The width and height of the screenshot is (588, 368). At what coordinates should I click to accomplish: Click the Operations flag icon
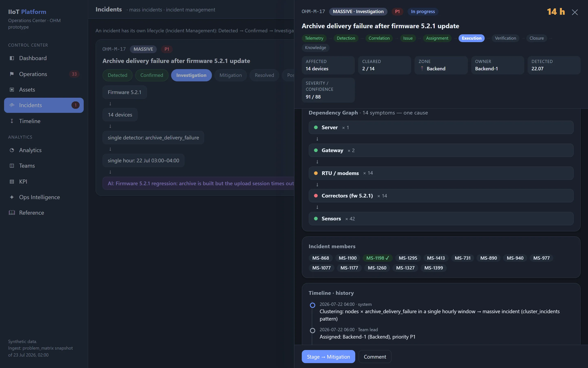tap(12, 74)
